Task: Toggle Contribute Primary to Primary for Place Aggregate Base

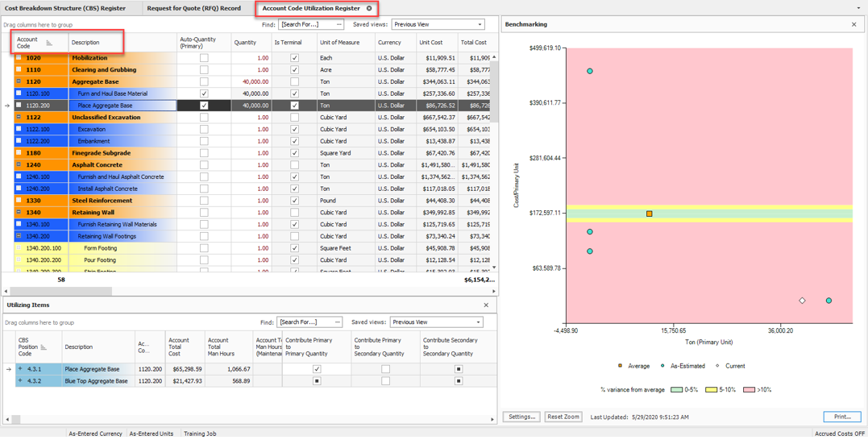Action: coord(317,369)
